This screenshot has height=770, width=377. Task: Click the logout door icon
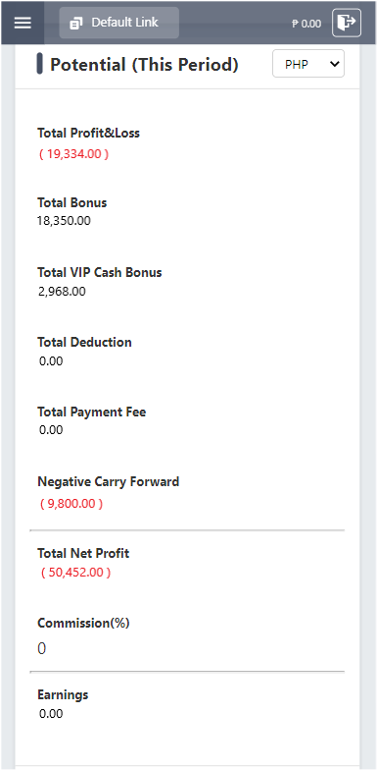point(347,23)
